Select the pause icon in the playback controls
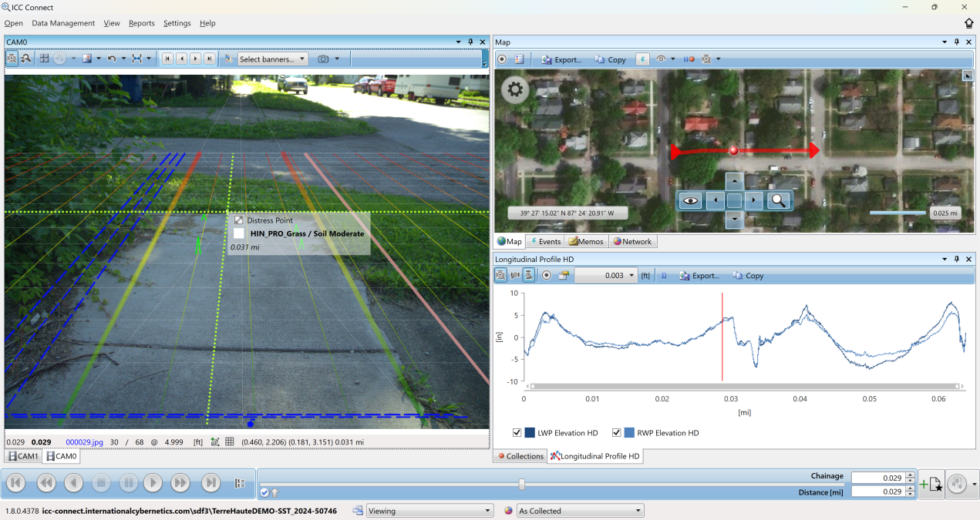The image size is (980, 520). (x=127, y=482)
